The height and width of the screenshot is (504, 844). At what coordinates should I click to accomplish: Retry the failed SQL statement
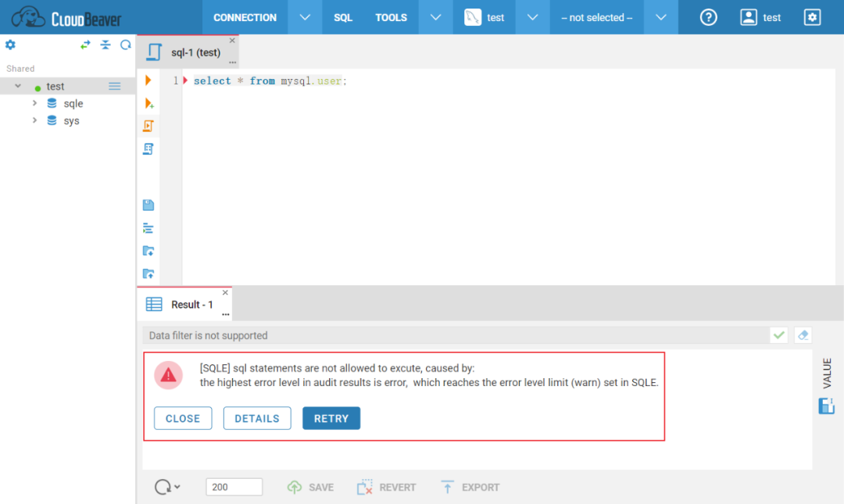(331, 418)
